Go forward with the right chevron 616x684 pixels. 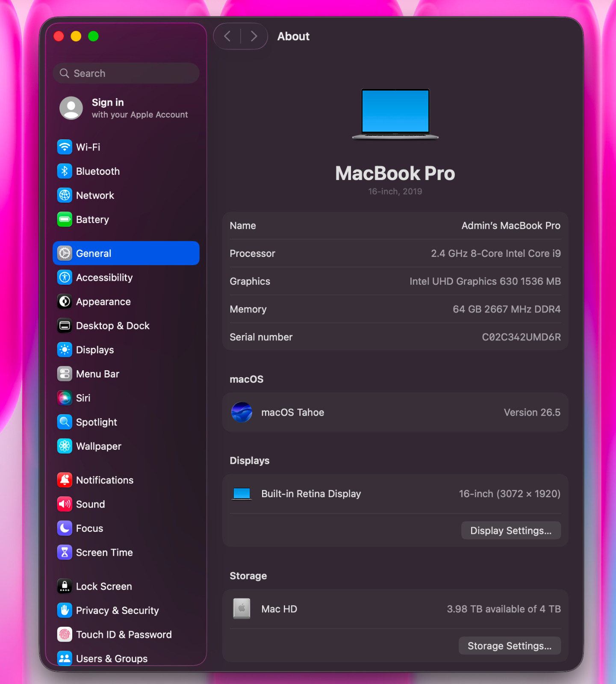tap(254, 36)
